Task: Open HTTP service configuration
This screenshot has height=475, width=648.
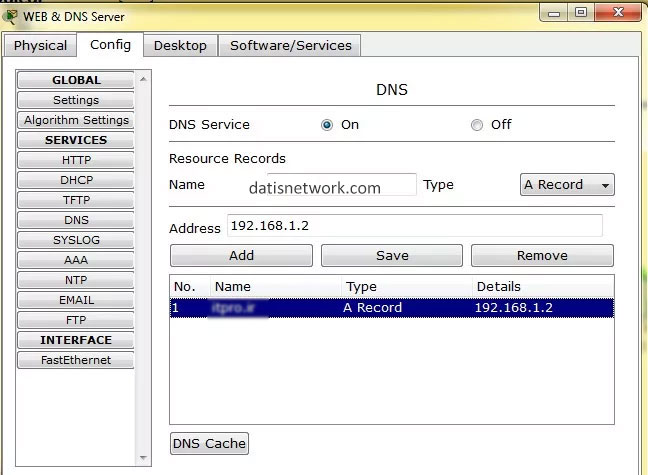Action: click(x=76, y=160)
